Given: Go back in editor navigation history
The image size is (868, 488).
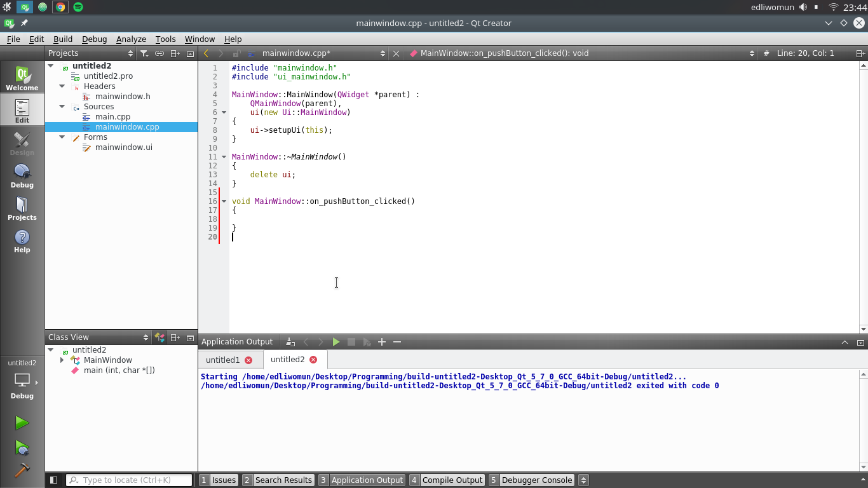Looking at the screenshot, I should pos(206,53).
